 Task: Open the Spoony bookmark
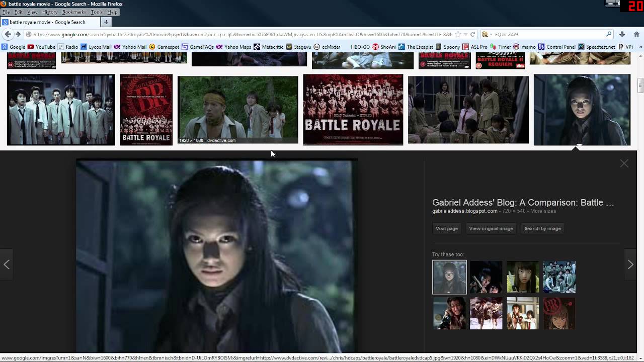pos(448,47)
